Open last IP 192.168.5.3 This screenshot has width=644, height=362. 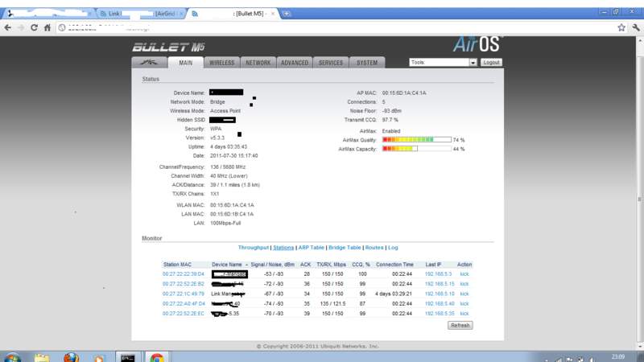pos(438,274)
